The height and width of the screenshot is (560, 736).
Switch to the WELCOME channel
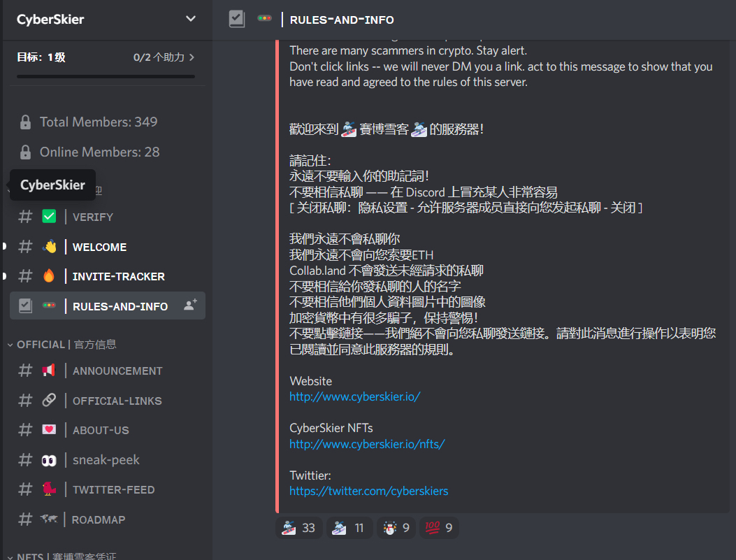pos(108,247)
